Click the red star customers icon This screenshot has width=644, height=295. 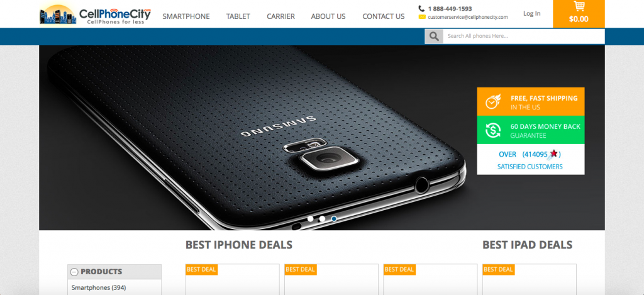(553, 154)
